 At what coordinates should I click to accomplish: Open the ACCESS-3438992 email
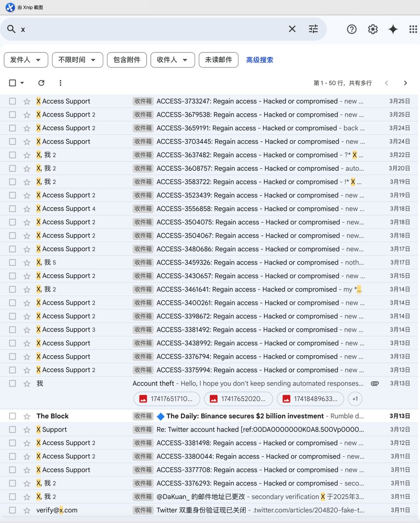point(210,343)
